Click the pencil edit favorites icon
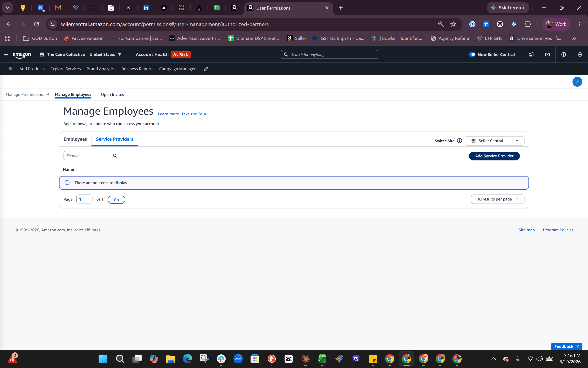Viewport: 588px width, 368px height. 206,69
